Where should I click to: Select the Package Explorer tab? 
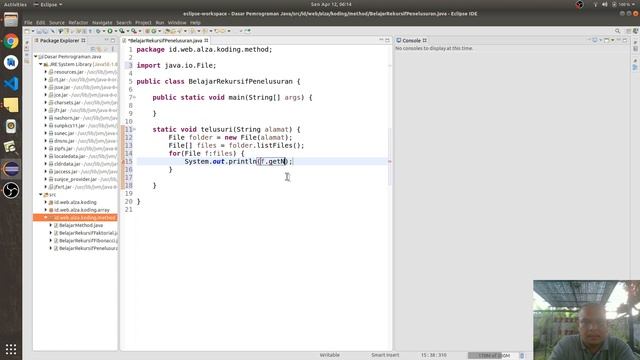(x=60, y=40)
